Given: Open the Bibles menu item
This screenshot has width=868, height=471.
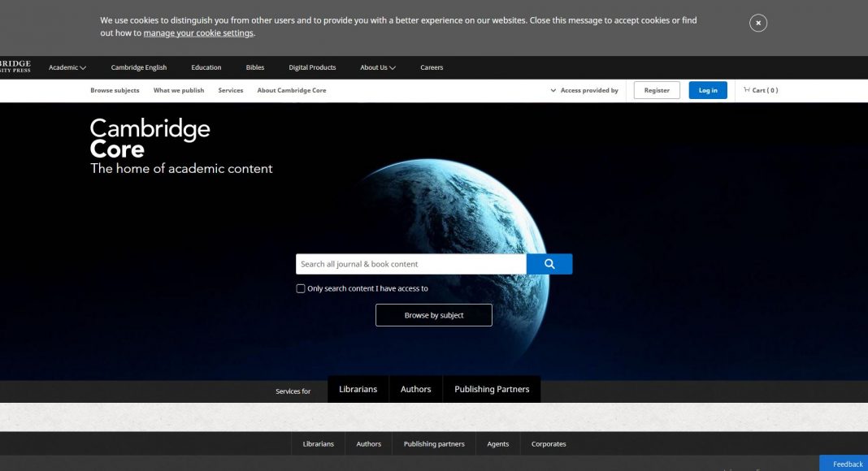Looking at the screenshot, I should tap(254, 67).
